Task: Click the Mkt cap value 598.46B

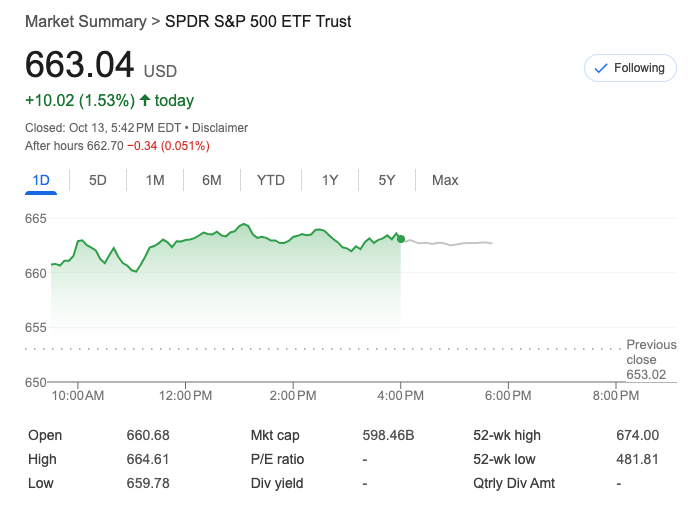Action: [388, 435]
